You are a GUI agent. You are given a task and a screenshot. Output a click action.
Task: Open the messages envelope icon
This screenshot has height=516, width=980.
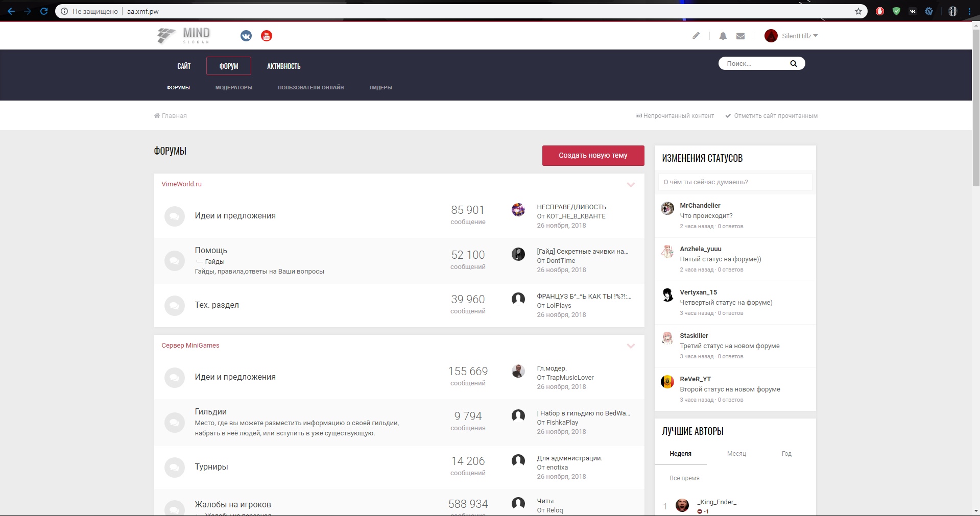740,36
